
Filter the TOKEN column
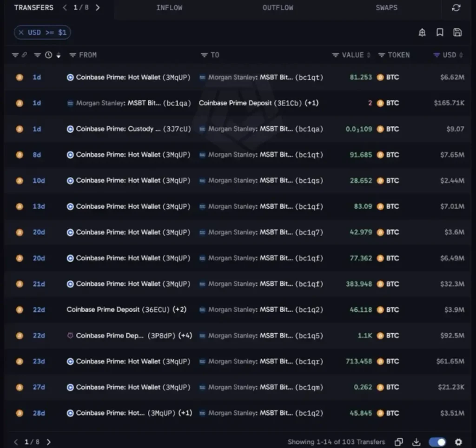[x=382, y=55]
